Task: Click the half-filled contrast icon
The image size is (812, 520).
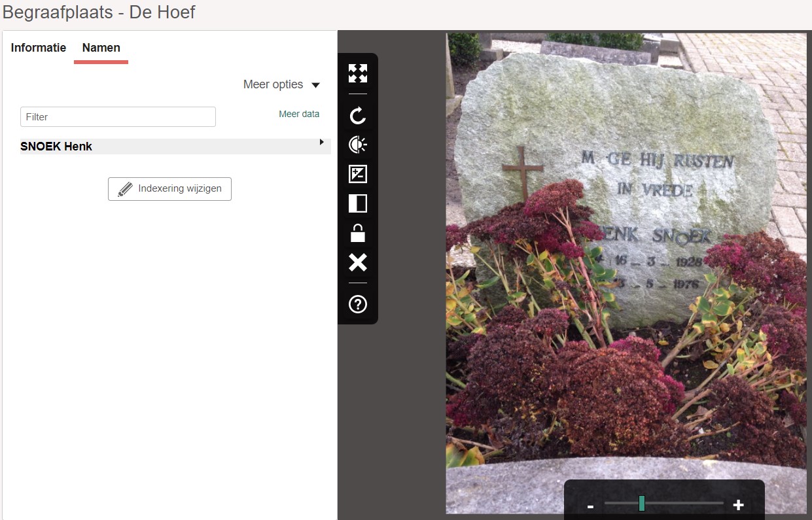Action: [358, 203]
